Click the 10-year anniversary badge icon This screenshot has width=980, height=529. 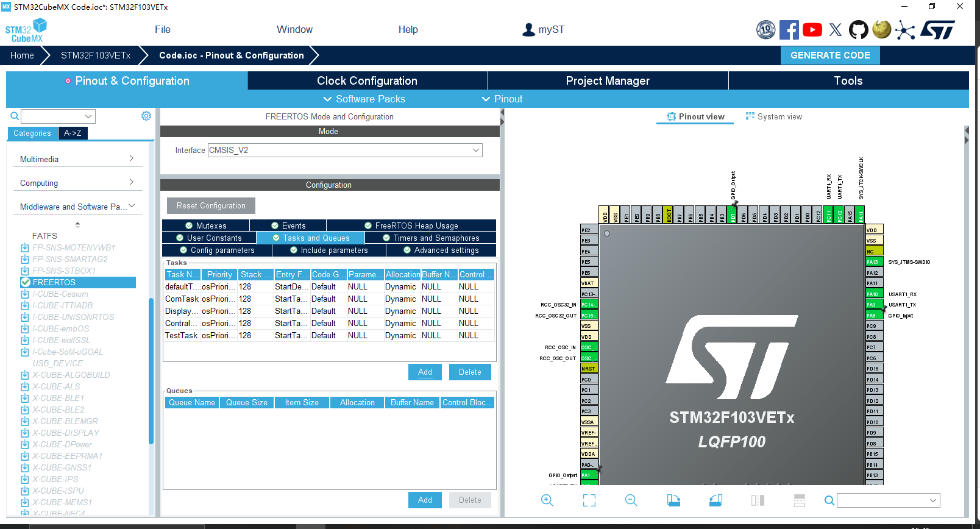[x=766, y=29]
